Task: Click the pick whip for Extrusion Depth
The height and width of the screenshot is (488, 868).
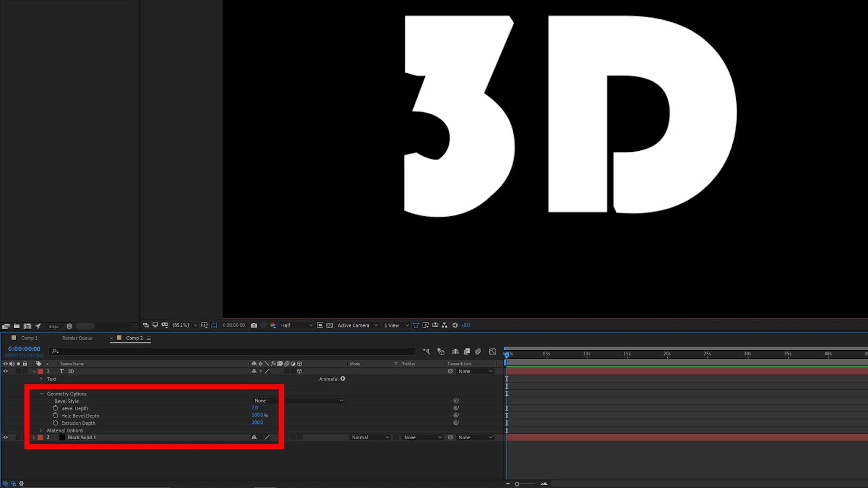Action: click(x=456, y=422)
